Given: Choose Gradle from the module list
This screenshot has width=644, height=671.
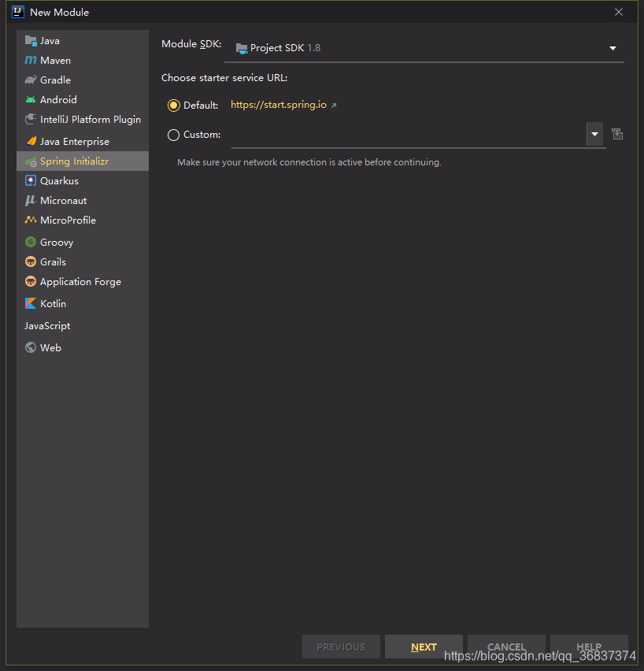Looking at the screenshot, I should (x=83, y=80).
